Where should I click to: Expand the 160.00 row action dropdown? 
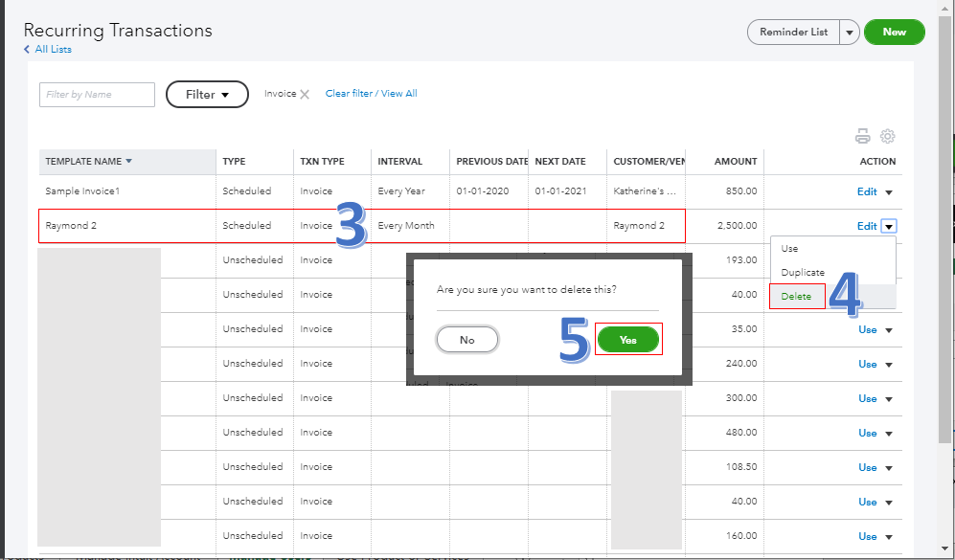click(889, 537)
